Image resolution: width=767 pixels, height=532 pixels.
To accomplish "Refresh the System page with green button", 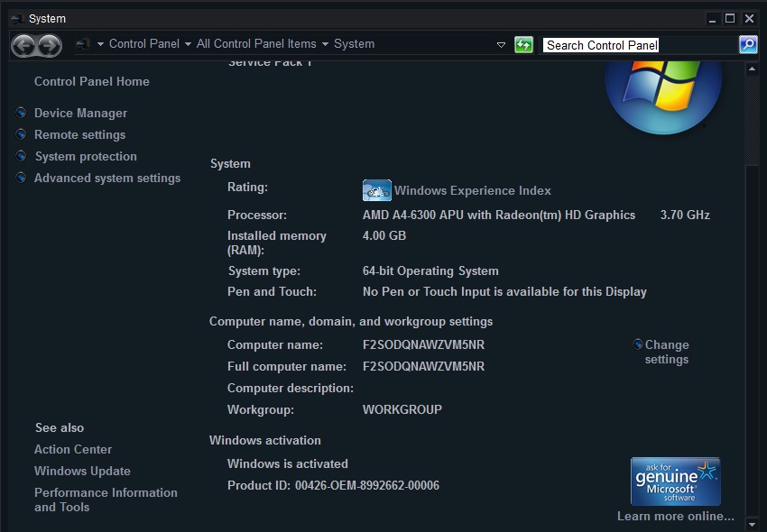I will (523, 45).
